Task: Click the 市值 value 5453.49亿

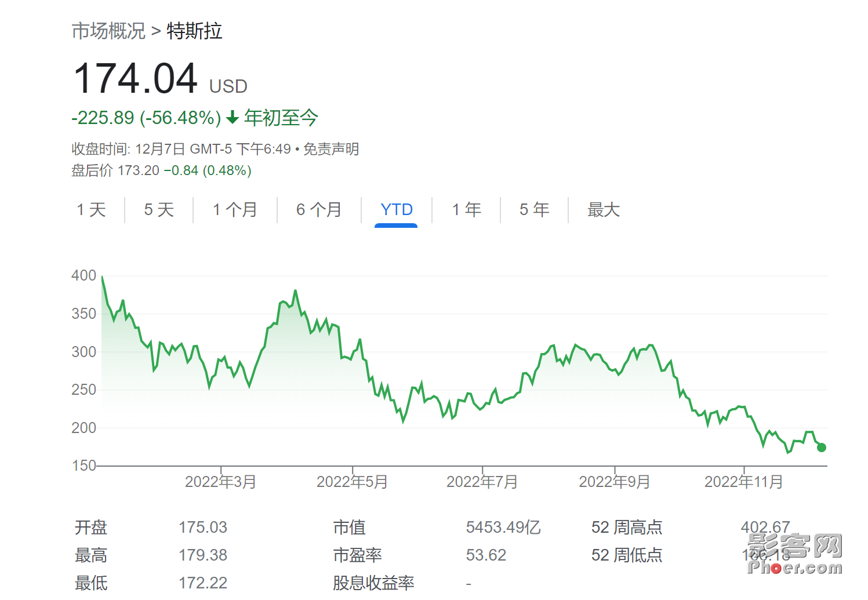Action: 503,528
